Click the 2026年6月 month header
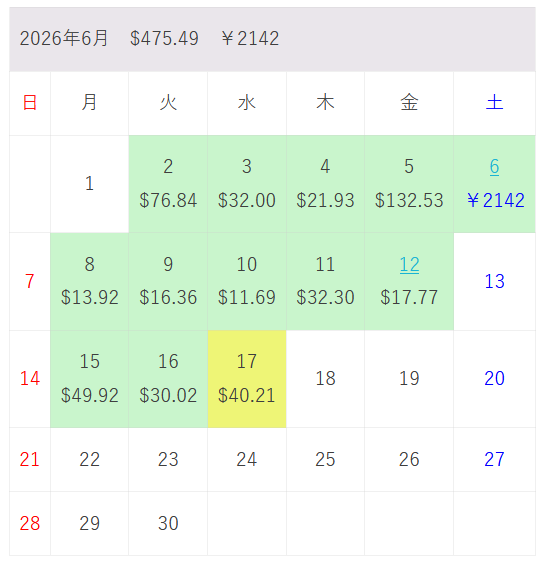This screenshot has height=570, width=544. (x=64, y=38)
